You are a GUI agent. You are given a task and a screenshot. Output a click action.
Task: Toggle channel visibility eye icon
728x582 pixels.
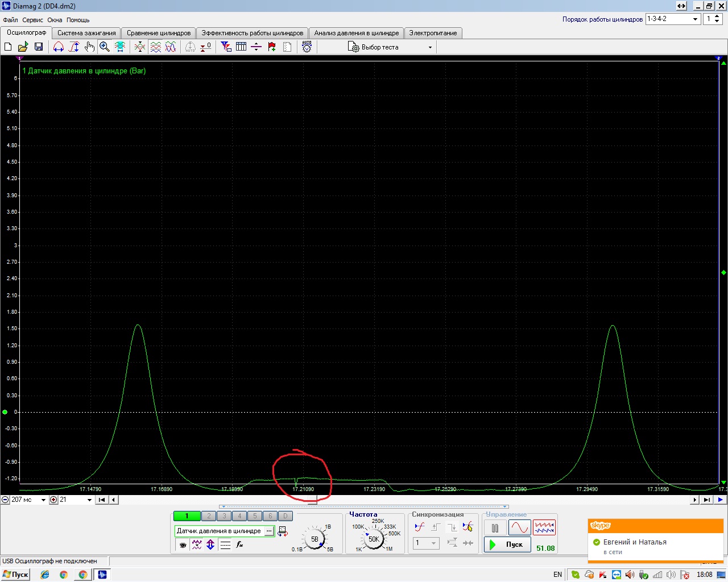tap(183, 544)
